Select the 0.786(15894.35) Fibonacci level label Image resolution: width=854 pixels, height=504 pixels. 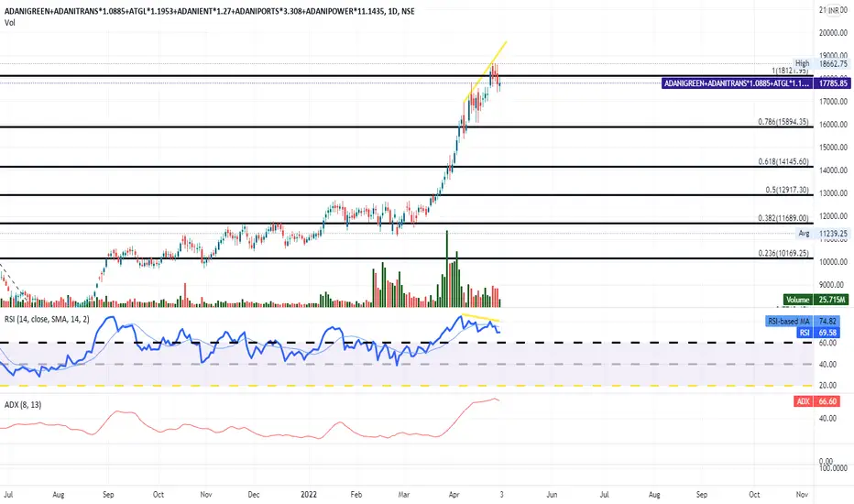click(783, 122)
